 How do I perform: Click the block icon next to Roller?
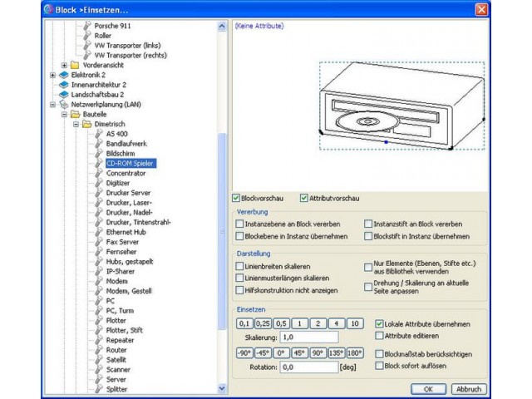(87, 35)
